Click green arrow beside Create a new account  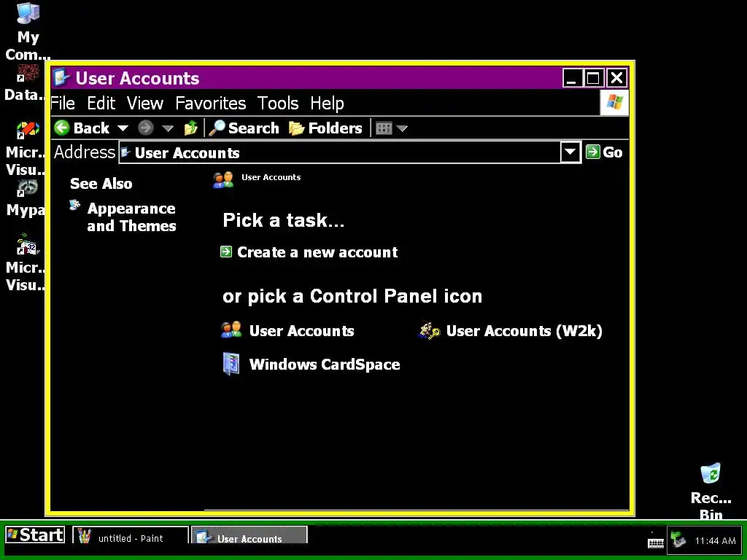coord(226,252)
